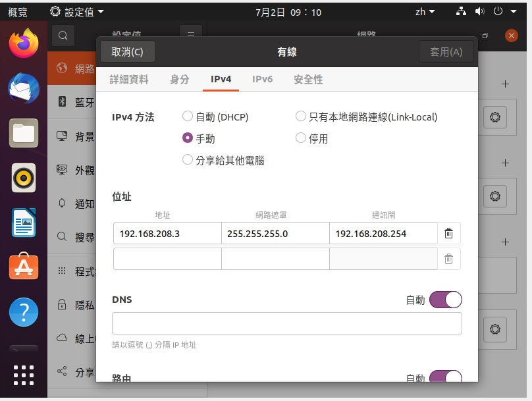
Task: Switch to the IPv6 tab
Action: [262, 79]
